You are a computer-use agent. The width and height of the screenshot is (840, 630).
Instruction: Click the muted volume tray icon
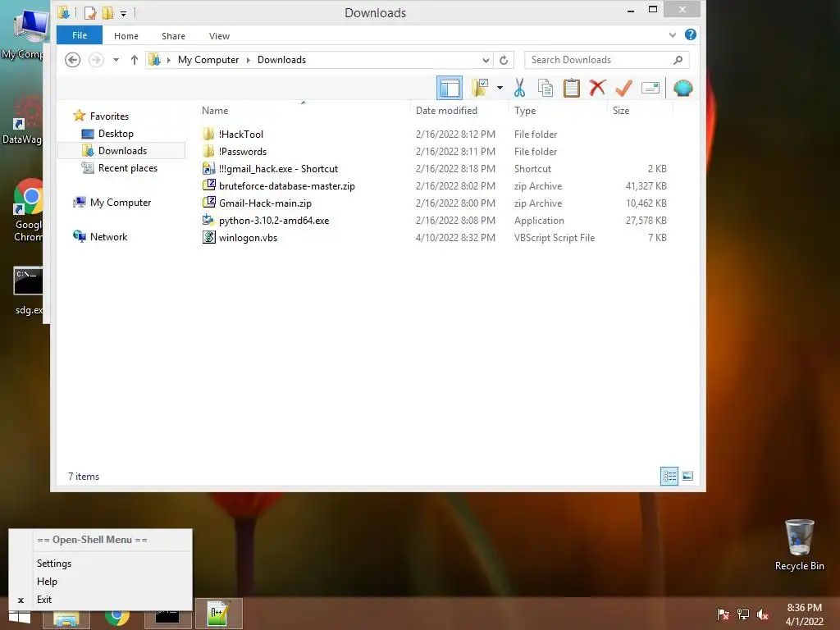763,614
